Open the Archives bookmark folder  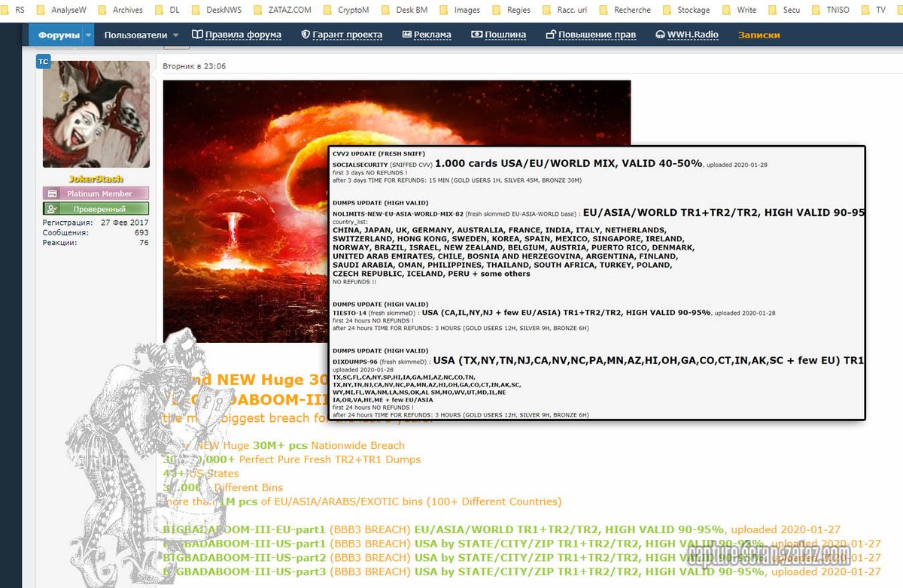click(x=120, y=10)
